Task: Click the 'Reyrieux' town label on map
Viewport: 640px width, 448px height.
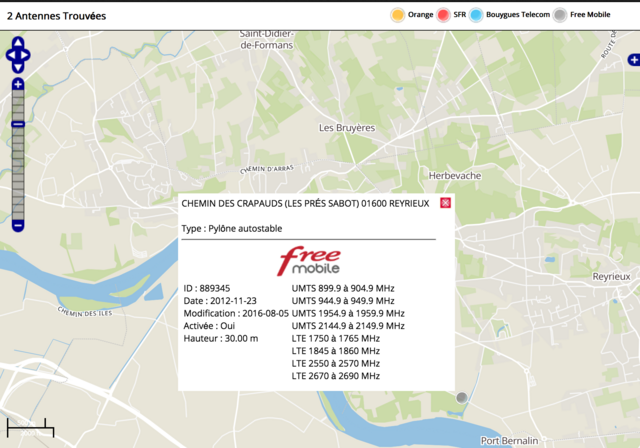Action: click(x=611, y=277)
